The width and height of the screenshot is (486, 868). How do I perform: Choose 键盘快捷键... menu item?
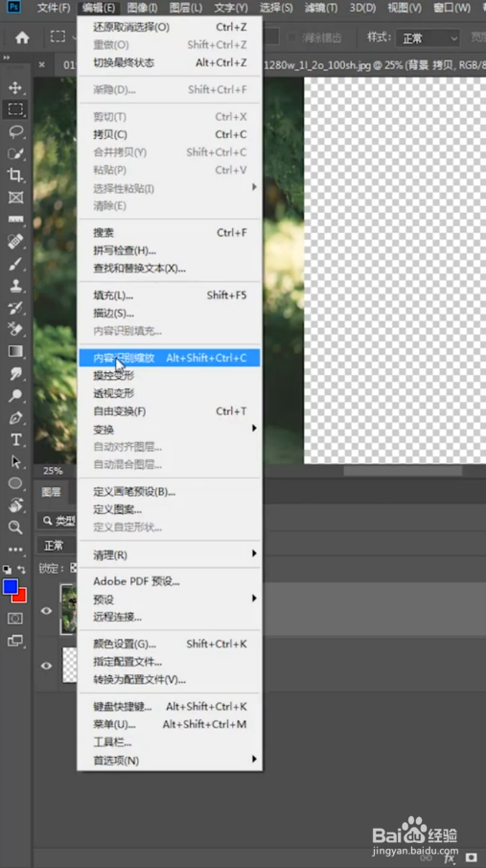[170, 706]
